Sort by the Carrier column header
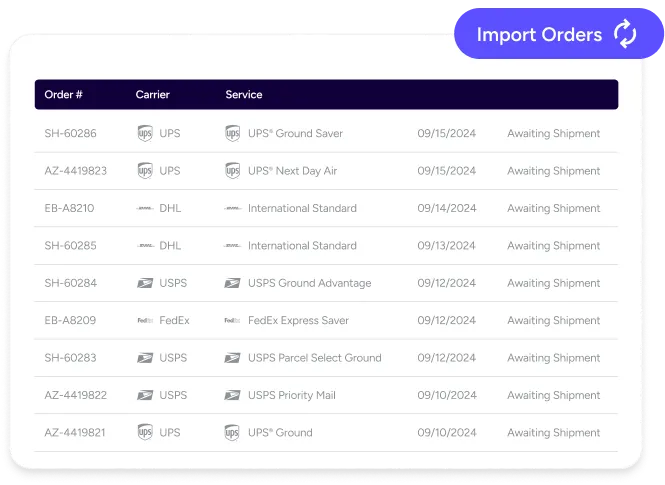This screenshot has height=485, width=665. point(153,95)
